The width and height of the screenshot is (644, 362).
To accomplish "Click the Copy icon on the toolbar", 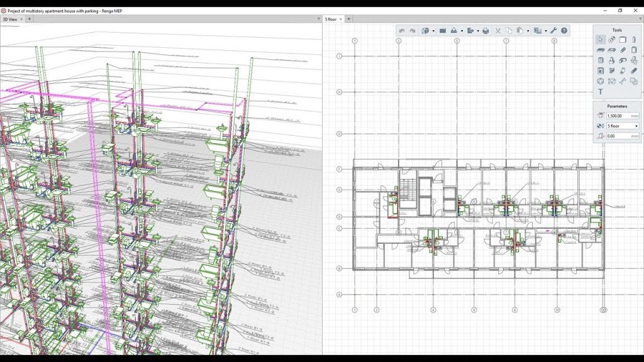I will [507, 30].
